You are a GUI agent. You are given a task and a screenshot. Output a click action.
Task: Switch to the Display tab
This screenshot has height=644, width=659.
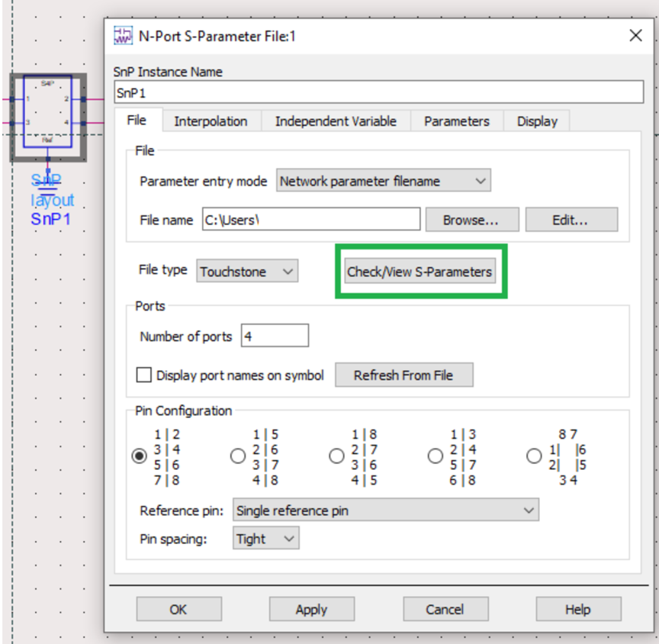tap(537, 121)
